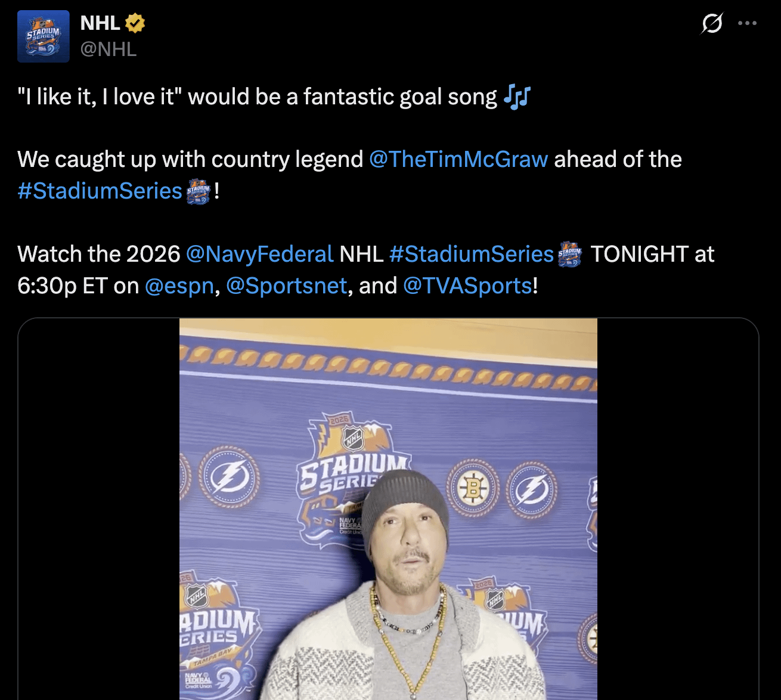Click Stadium Series emoji before "TONIGHT"
The width and height of the screenshot is (781, 700).
coord(570,255)
